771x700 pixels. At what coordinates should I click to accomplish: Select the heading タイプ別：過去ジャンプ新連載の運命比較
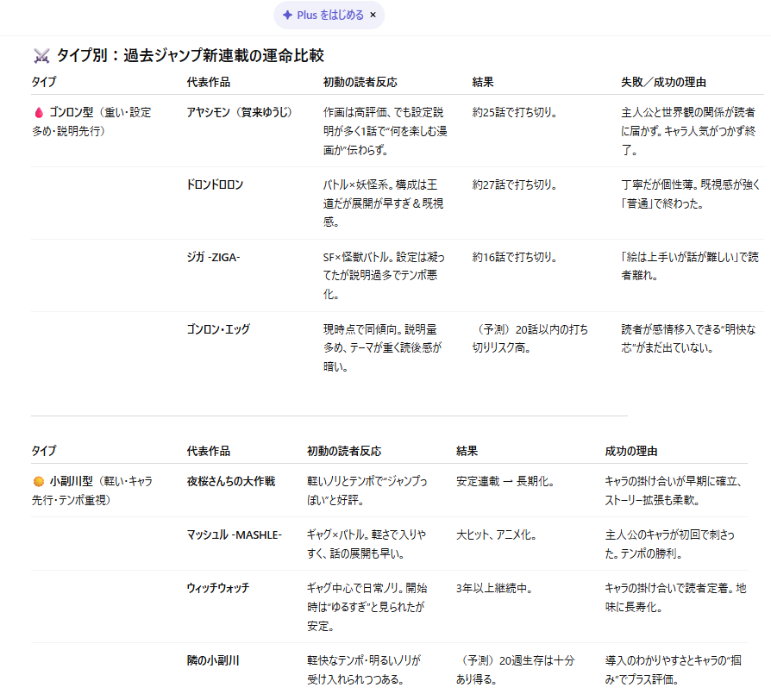pyautogui.click(x=190, y=56)
